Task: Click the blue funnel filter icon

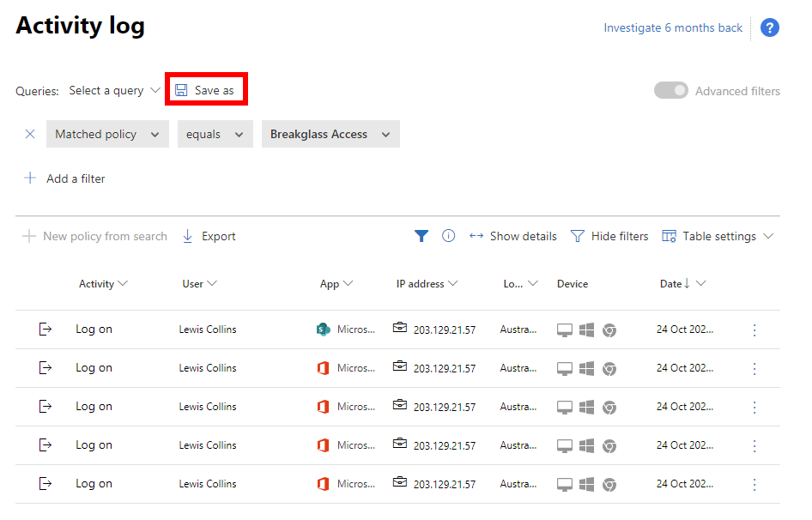Action: 421,236
